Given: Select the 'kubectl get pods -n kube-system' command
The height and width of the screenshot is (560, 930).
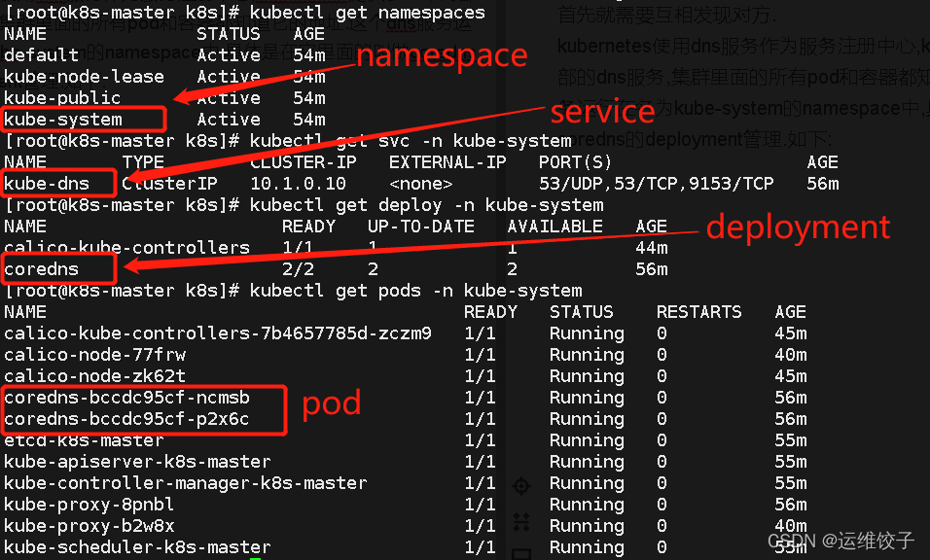Looking at the screenshot, I should click(x=415, y=291).
